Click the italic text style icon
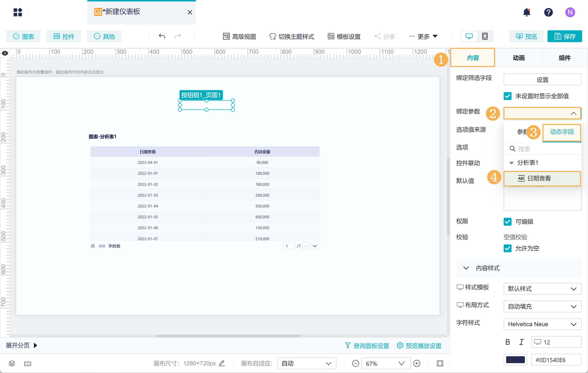588x373 pixels. point(521,342)
